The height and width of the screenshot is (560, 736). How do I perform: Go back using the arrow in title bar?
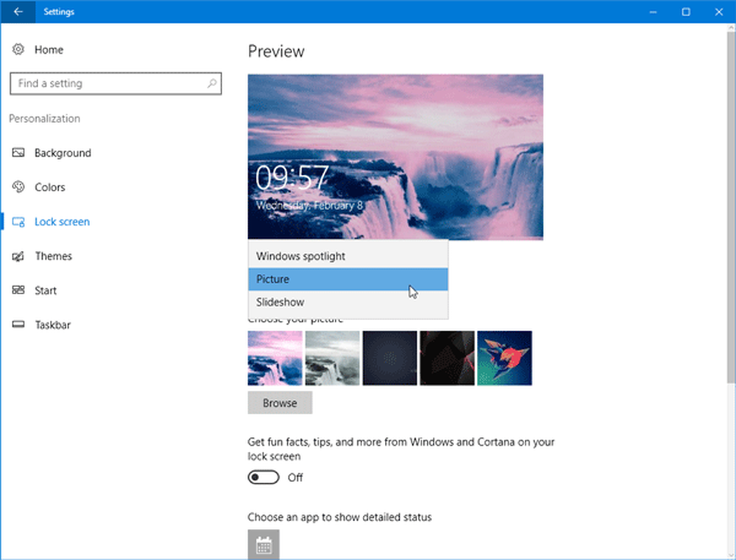tap(18, 12)
